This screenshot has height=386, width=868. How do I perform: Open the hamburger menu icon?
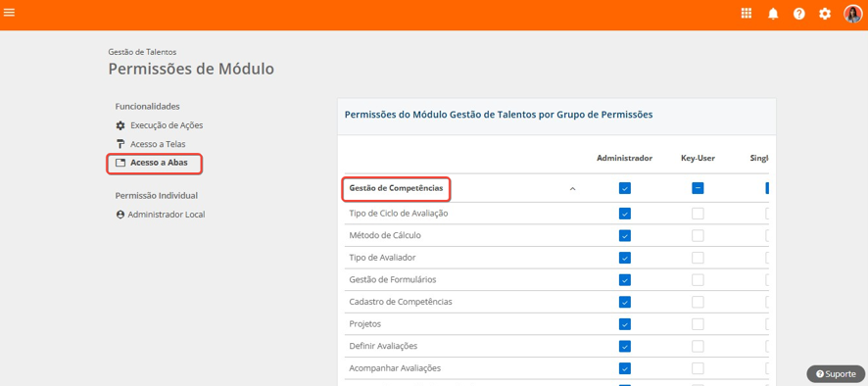[x=9, y=12]
